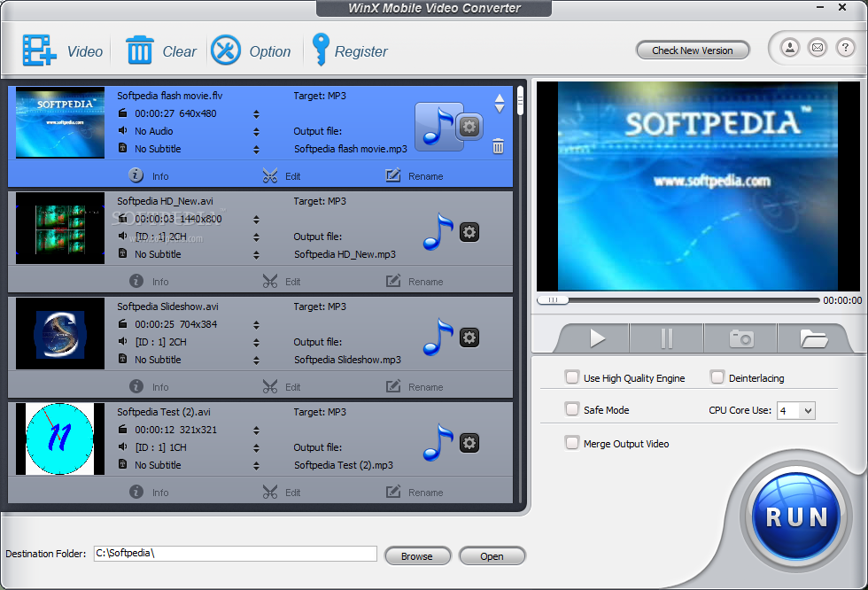Click the Clear trash can icon
The height and width of the screenshot is (590, 868).
point(140,50)
